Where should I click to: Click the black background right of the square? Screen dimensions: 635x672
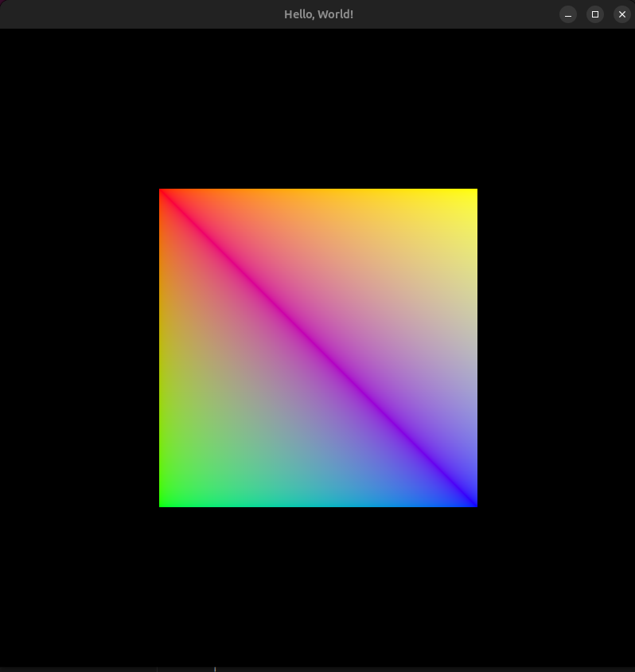tap(555, 348)
